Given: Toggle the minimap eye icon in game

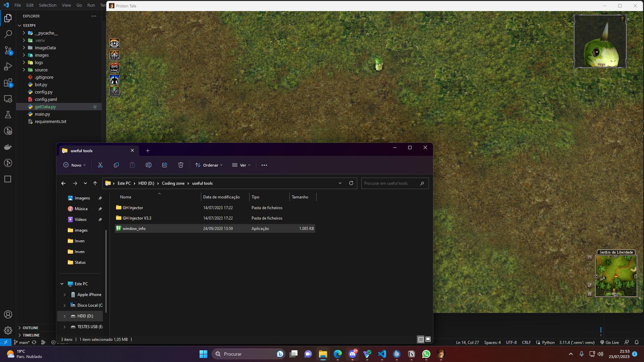Looking at the screenshot, I should tap(590, 258).
